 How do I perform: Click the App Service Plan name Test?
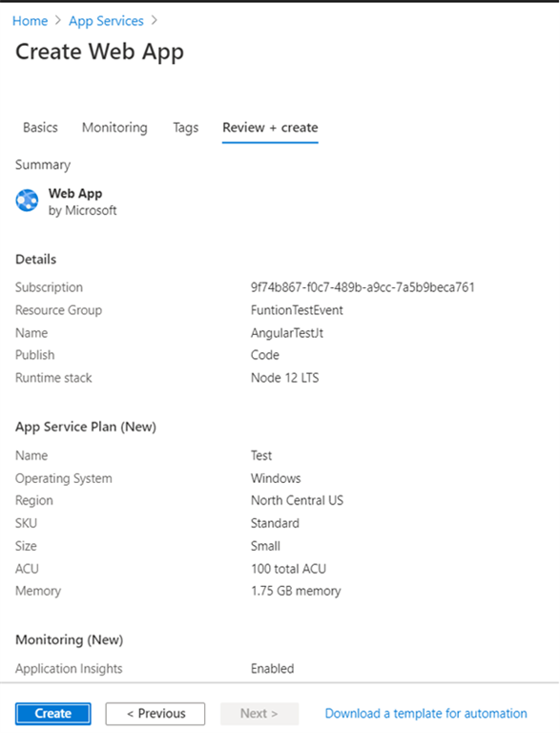tap(261, 455)
